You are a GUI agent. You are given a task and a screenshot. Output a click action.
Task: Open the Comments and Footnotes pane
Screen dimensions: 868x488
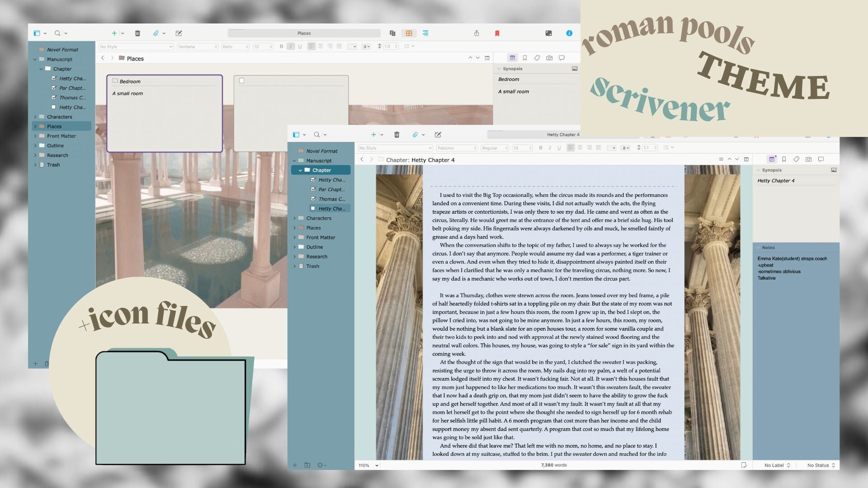click(821, 159)
